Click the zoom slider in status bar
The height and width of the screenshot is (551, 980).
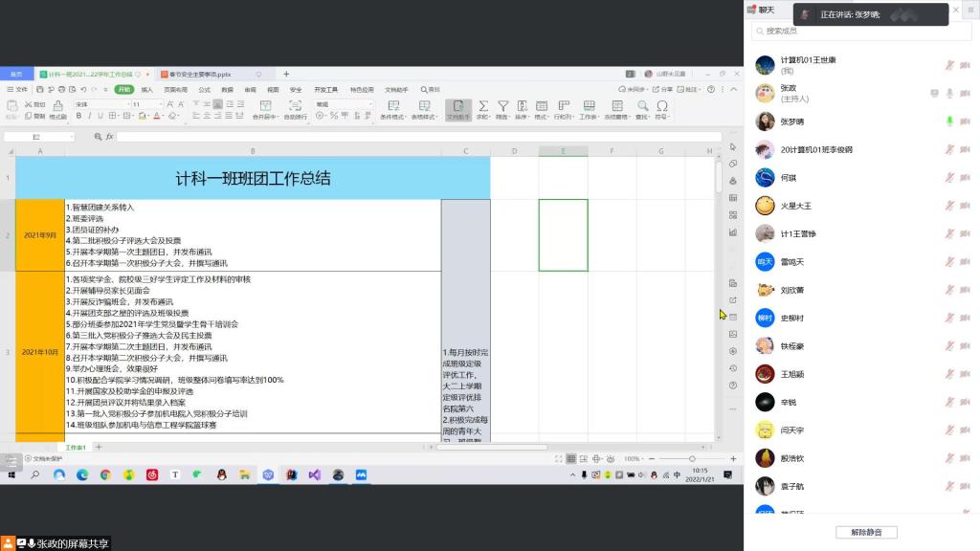pyautogui.click(x=692, y=459)
